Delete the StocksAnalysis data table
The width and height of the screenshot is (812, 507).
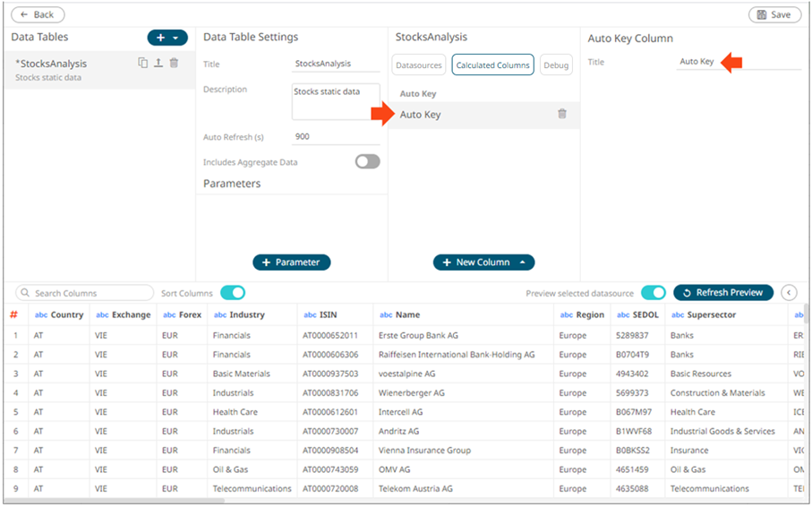tap(174, 63)
